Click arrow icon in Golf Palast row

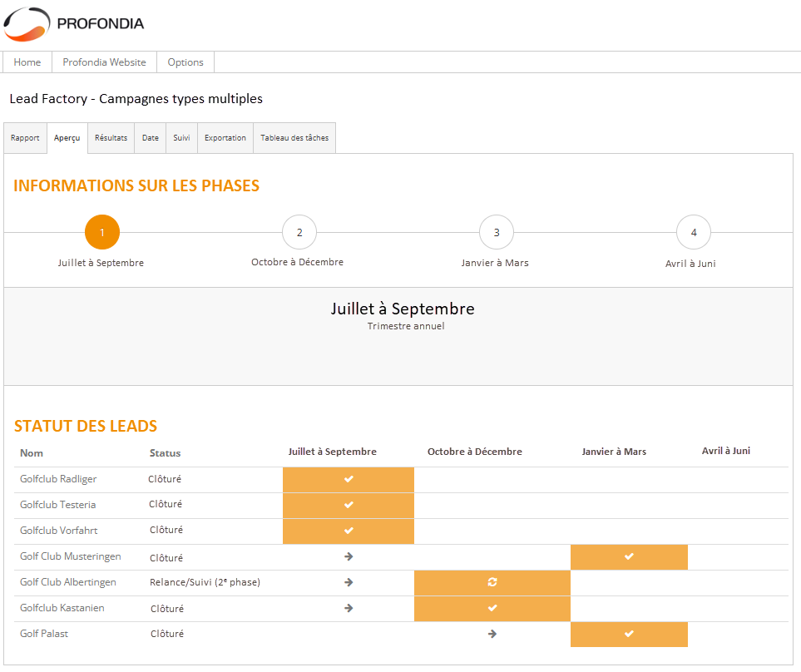point(492,634)
